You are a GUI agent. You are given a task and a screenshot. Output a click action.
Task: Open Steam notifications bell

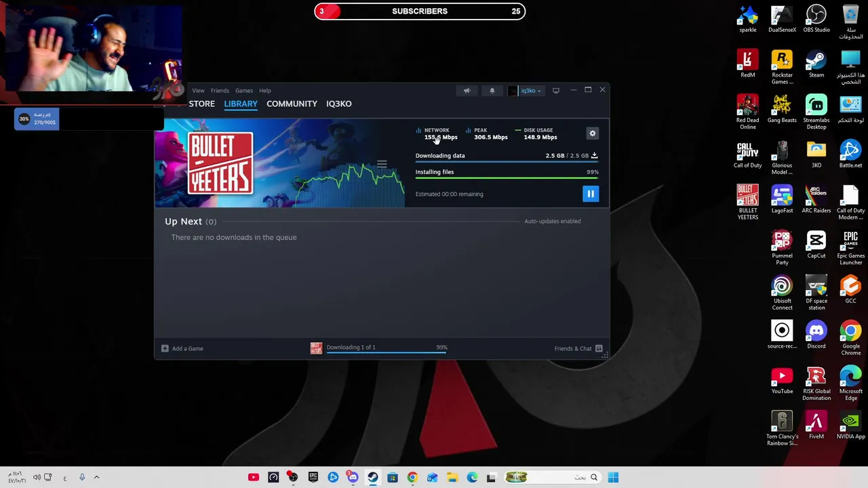pyautogui.click(x=492, y=90)
